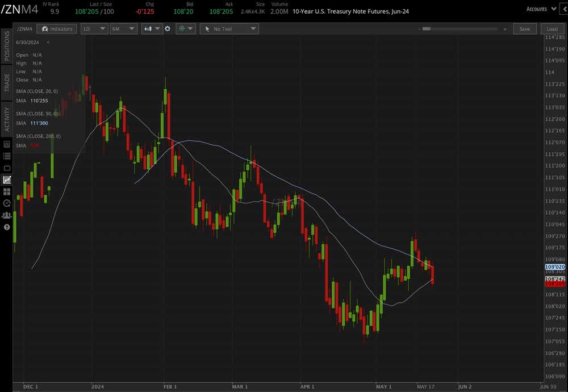Screen dimensions: 568x392
Task: Open the crosshair cursor mode dropdown
Action: pyautogui.click(x=186, y=29)
